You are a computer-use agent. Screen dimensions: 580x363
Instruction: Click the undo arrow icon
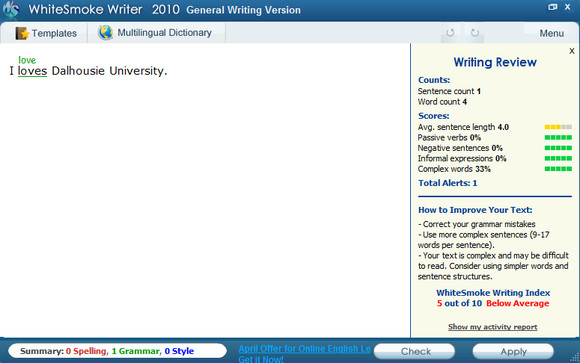click(x=450, y=33)
